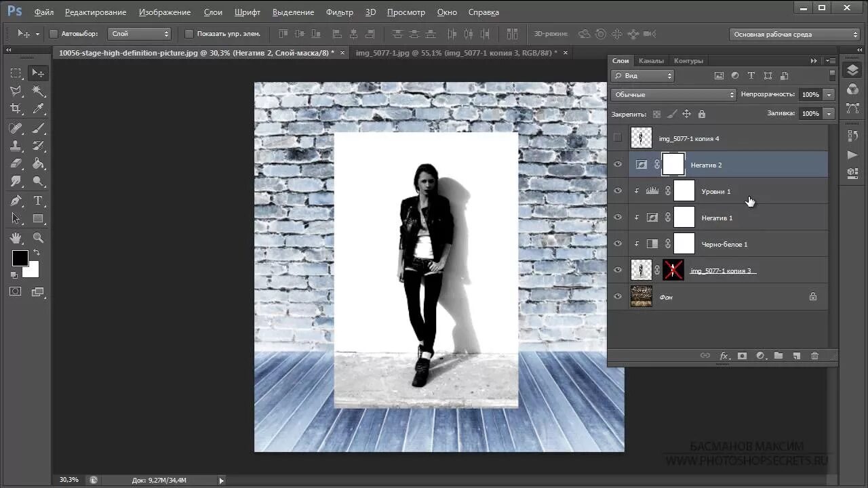The image size is (868, 488).
Task: Select the Hand tool
Action: point(16,238)
